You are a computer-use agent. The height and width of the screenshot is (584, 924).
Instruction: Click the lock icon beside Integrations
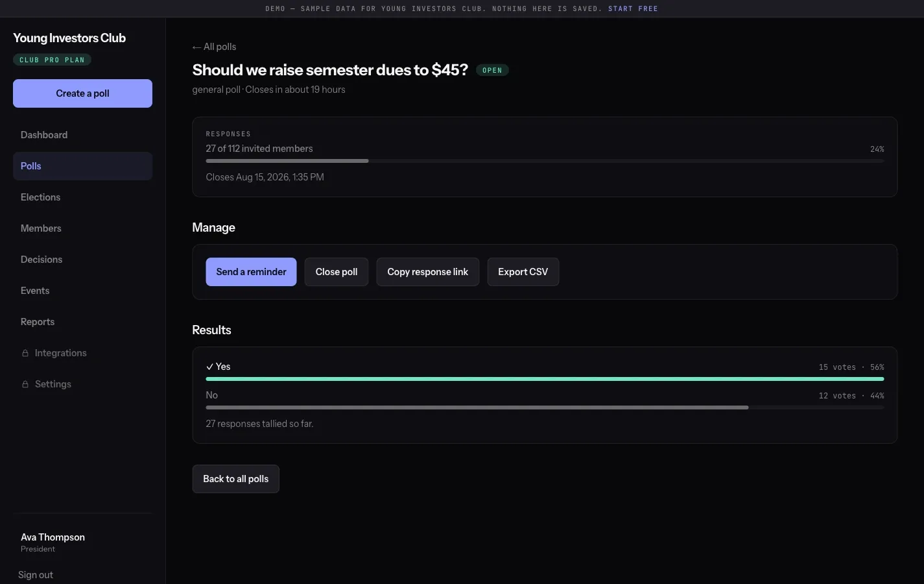click(x=25, y=353)
